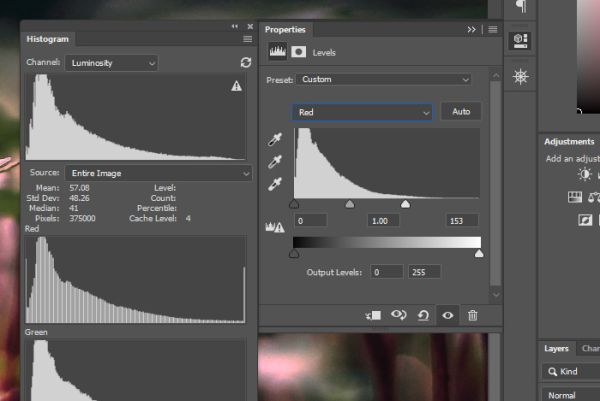
Task: Click the Pixels value 375000
Action: click(82, 218)
